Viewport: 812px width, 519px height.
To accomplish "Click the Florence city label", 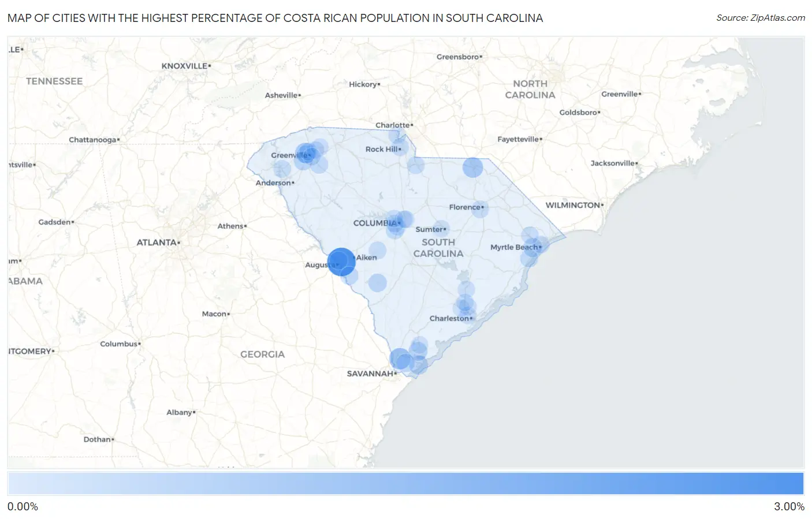I will 465,207.
